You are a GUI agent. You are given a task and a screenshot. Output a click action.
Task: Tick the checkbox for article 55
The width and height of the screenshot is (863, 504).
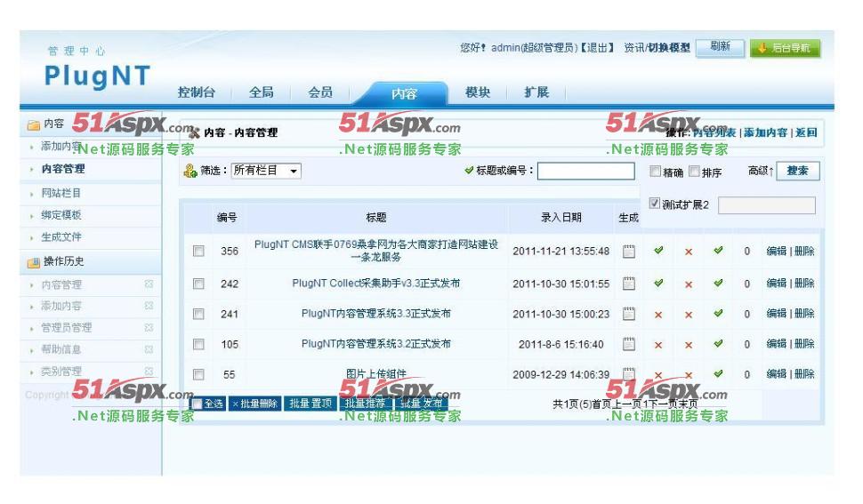coord(198,374)
